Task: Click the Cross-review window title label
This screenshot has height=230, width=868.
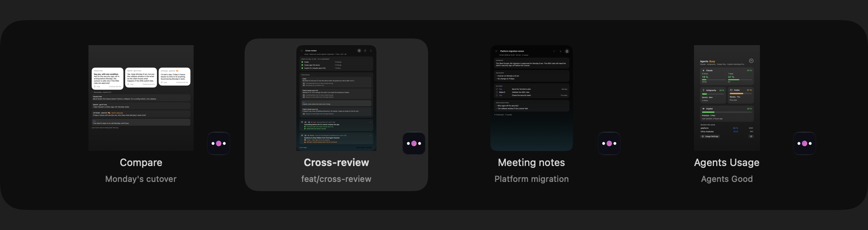Action: click(336, 163)
